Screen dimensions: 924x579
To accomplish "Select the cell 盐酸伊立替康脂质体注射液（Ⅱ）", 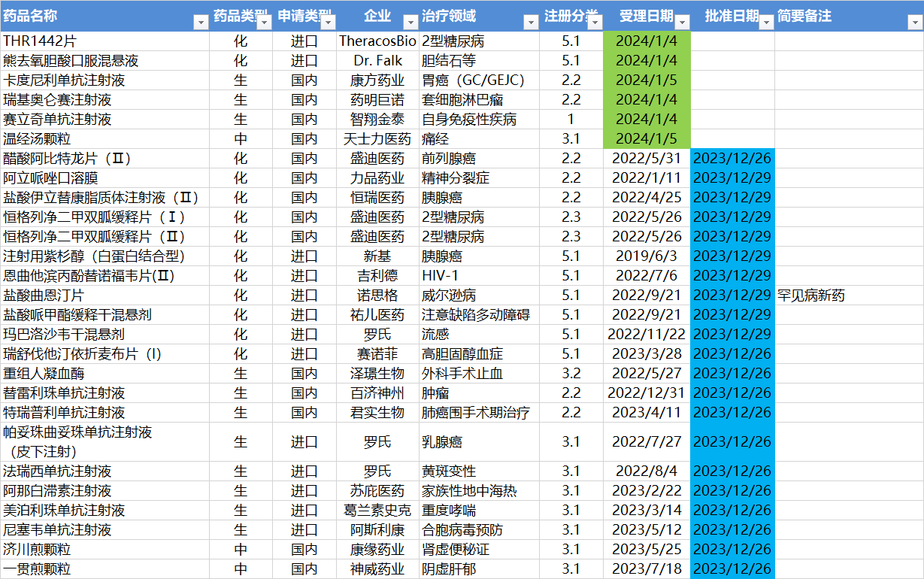I will pos(105,198).
